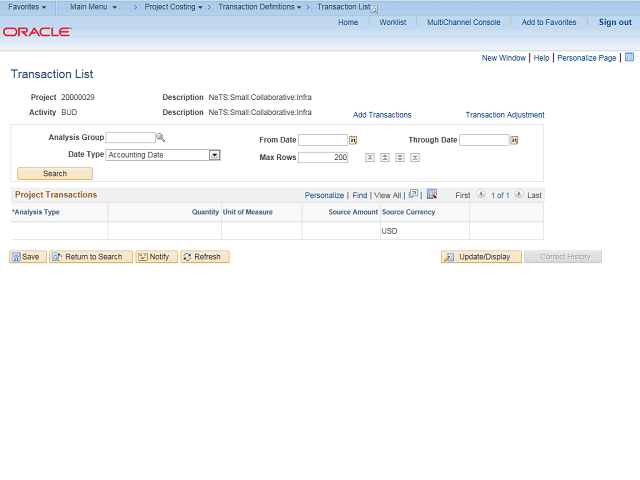Open the Add Transactions link
640x480 pixels.
coord(382,115)
